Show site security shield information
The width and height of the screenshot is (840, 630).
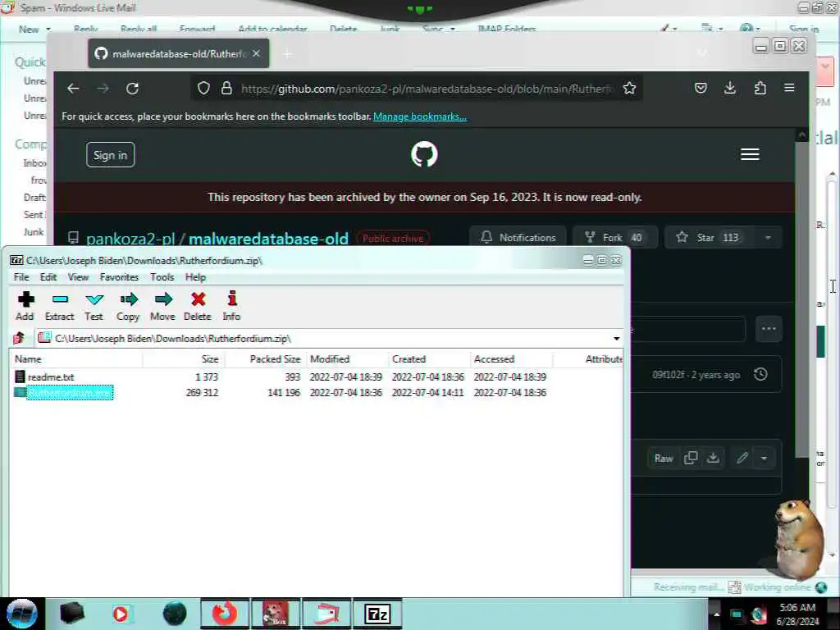(x=203, y=89)
